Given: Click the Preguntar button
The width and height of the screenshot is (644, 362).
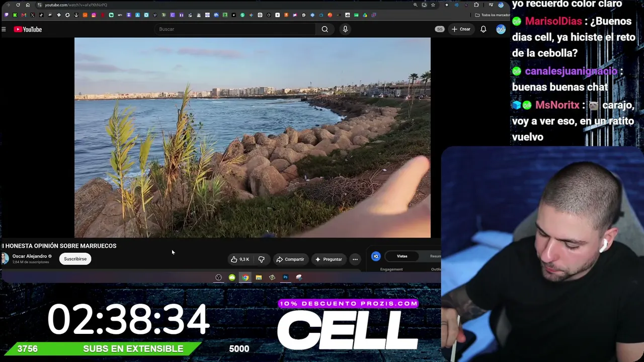Looking at the screenshot, I should 329,259.
